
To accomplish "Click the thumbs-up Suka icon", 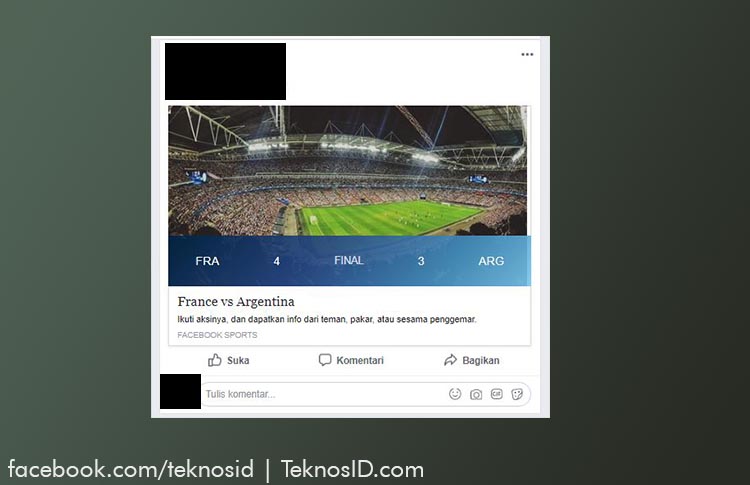I will tap(215, 360).
